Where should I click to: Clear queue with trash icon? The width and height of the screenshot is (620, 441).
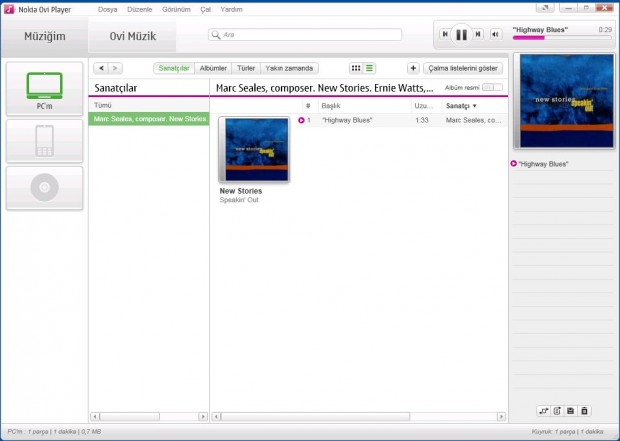tap(584, 411)
